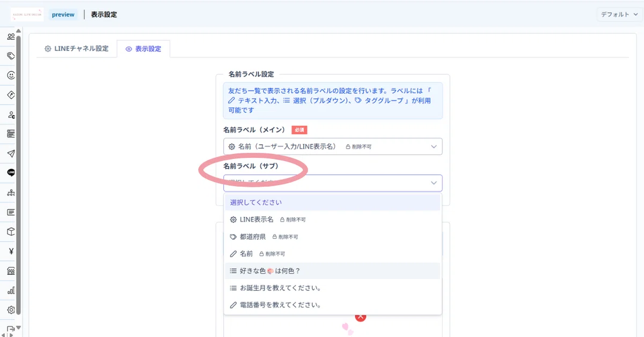Choose お誕生月を教えてください。 option

click(x=333, y=288)
